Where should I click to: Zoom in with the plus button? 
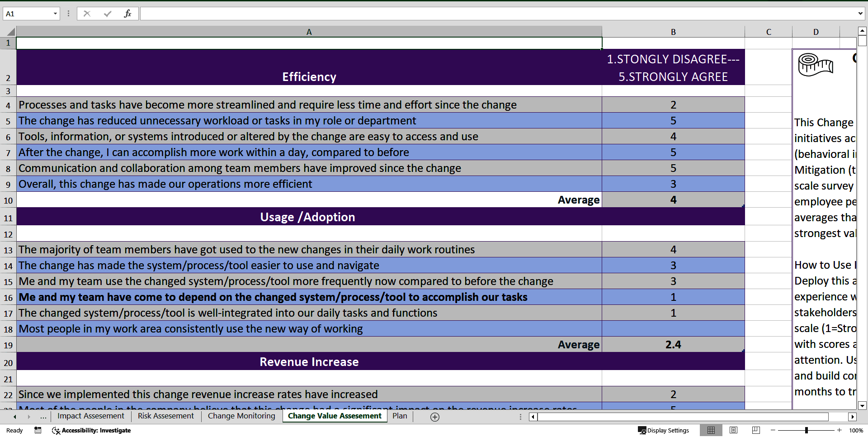(840, 430)
